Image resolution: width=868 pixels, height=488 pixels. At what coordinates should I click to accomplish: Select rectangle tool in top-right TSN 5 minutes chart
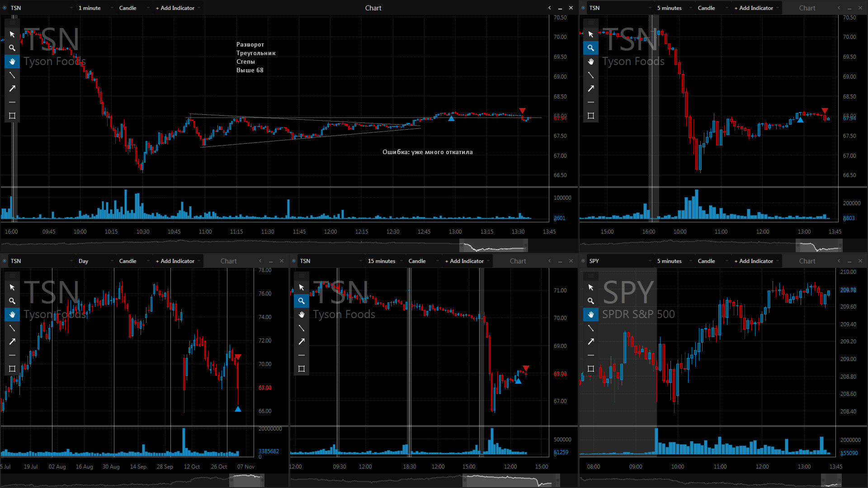591,116
